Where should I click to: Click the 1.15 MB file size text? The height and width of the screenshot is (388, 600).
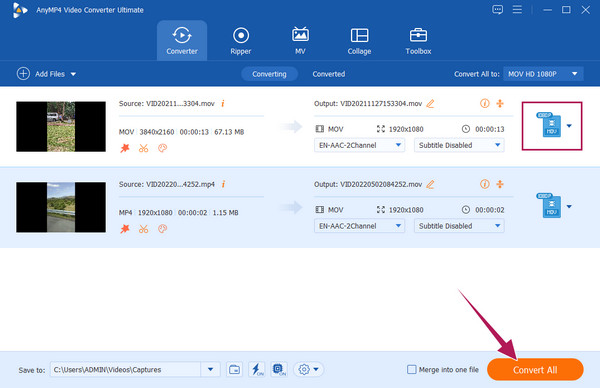pyautogui.click(x=225, y=213)
